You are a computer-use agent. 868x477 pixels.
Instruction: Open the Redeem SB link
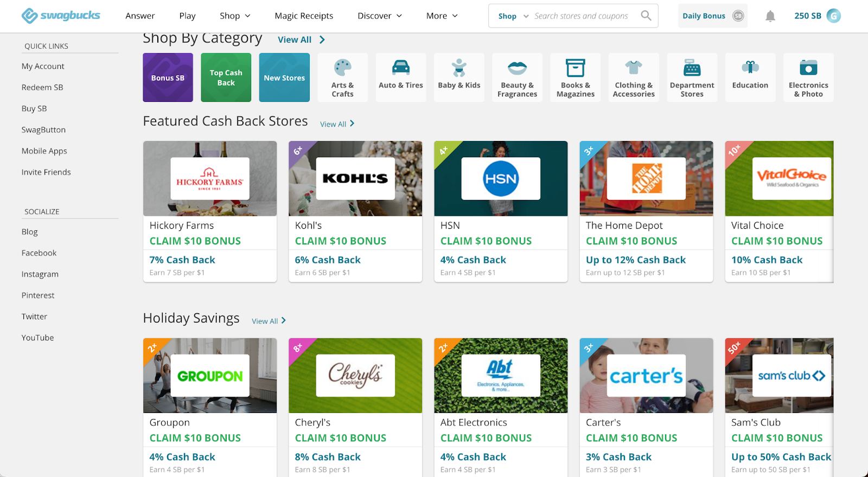point(42,87)
